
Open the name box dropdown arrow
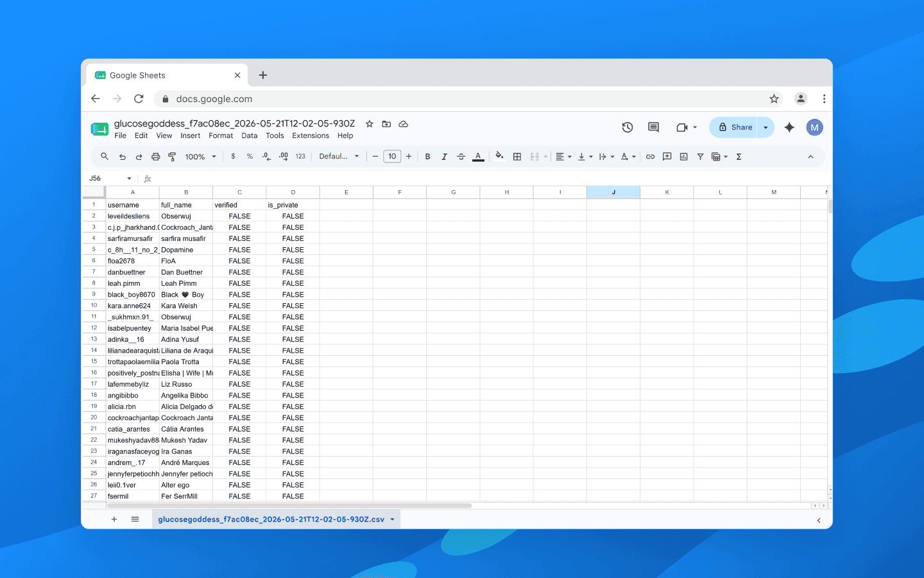pos(129,179)
